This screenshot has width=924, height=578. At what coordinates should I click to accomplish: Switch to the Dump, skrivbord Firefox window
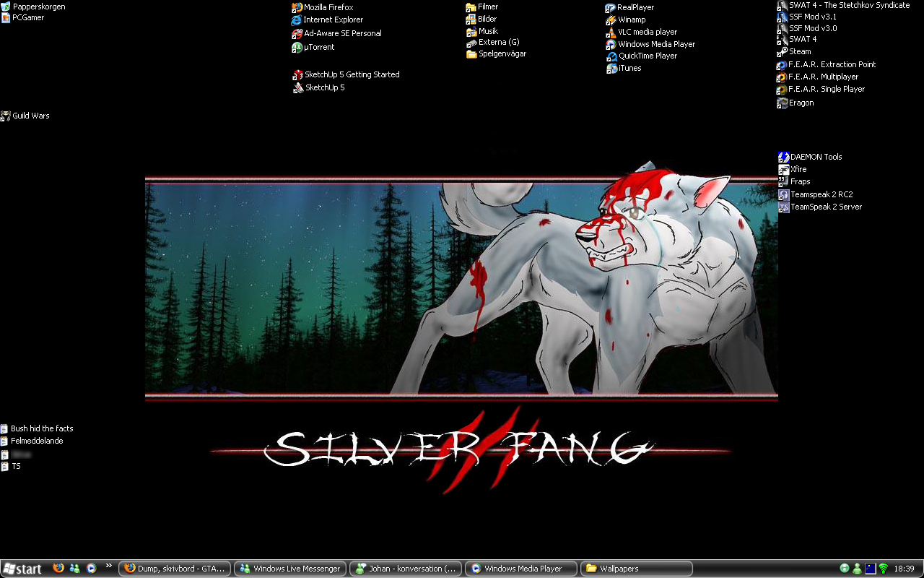175,569
